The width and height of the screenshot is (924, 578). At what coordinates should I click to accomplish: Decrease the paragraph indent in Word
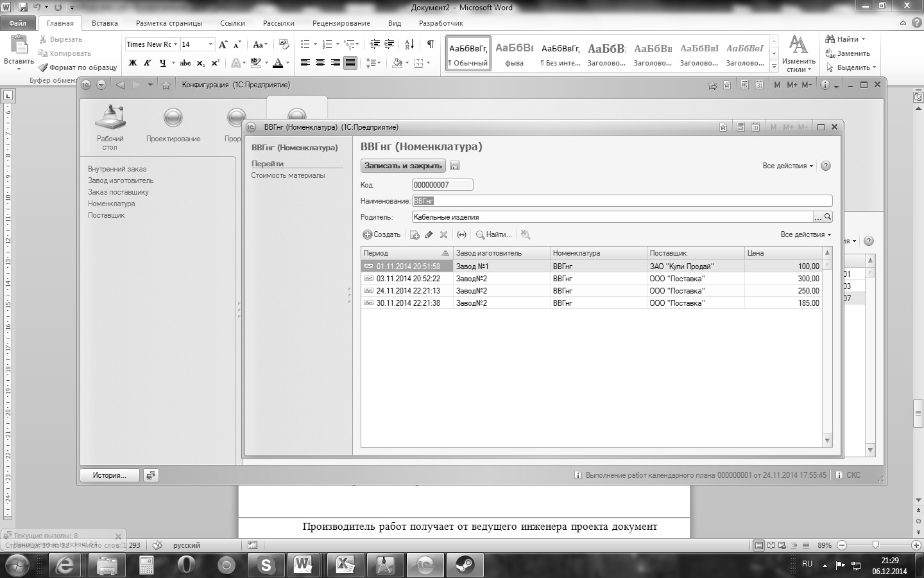point(375,44)
